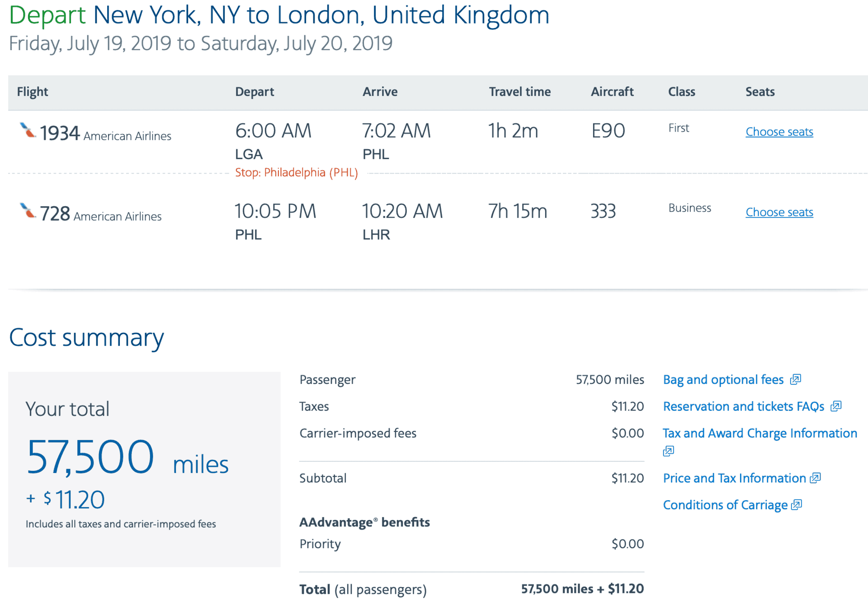Viewport: 868px width, 607px height.
Task: Click external-link icon next to Reservation and tickets FAQs
Action: coord(836,406)
